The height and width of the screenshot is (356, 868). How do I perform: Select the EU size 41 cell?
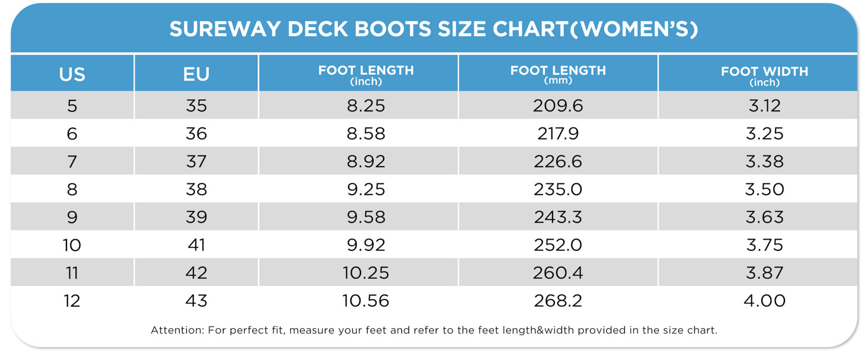(x=196, y=245)
